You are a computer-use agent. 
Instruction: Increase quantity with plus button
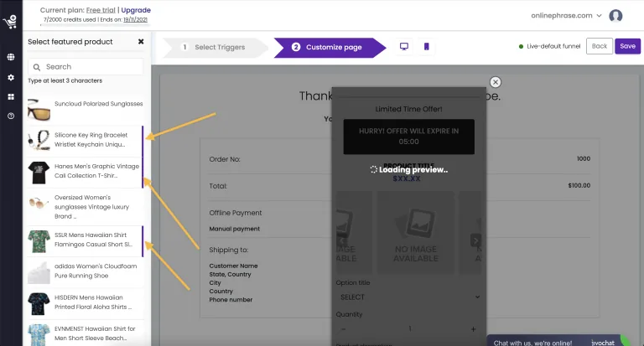click(x=473, y=329)
